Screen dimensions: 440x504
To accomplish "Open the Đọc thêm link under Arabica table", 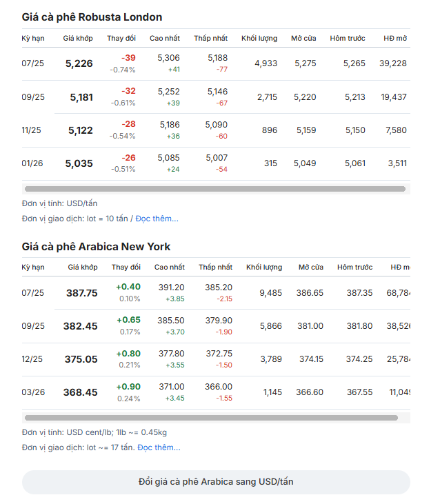I will tap(159, 447).
